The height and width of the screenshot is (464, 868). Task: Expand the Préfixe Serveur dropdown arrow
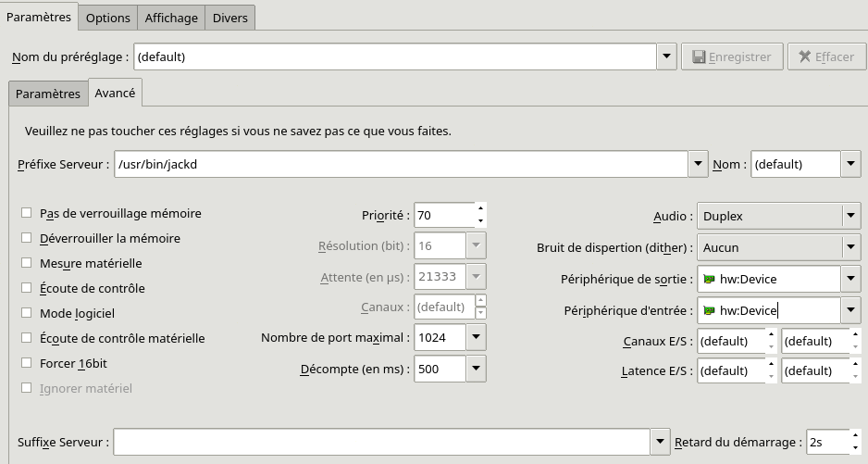(x=698, y=165)
